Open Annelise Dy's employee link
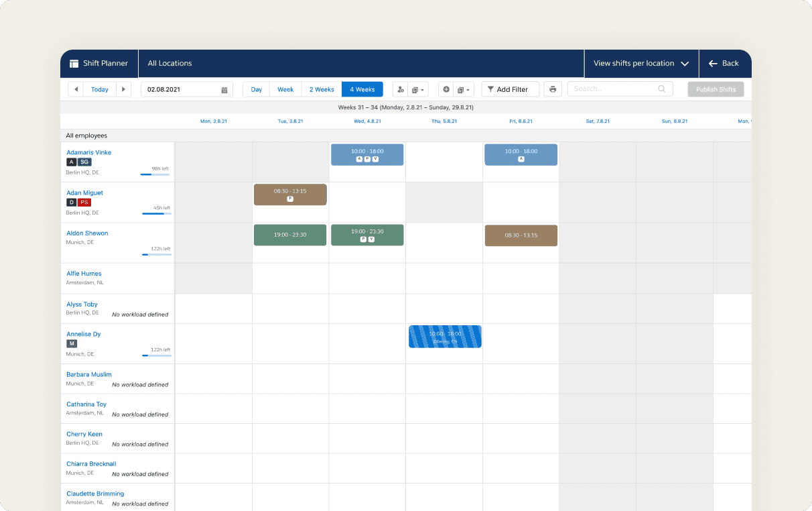This screenshot has height=511, width=812. (84, 334)
